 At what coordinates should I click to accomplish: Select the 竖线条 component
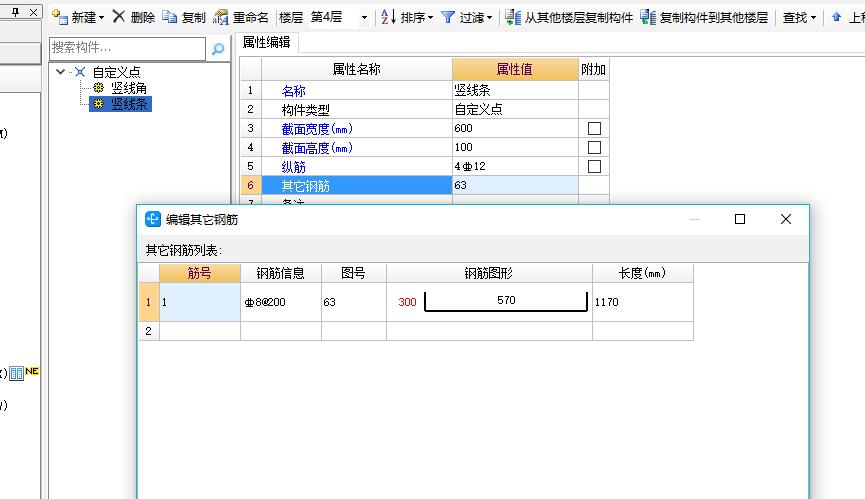129,104
